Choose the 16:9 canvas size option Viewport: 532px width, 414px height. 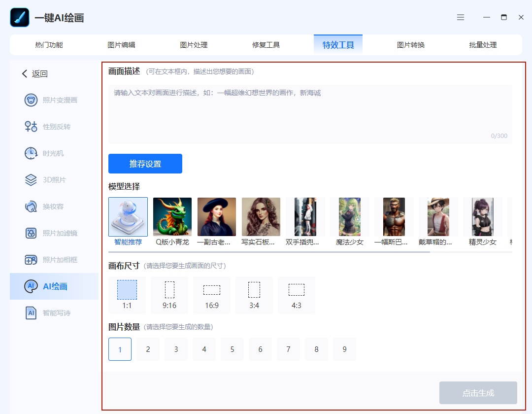point(212,295)
